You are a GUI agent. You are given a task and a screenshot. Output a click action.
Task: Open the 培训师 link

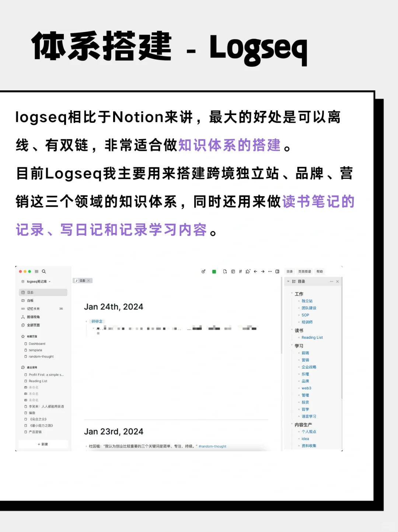pyautogui.click(x=307, y=322)
